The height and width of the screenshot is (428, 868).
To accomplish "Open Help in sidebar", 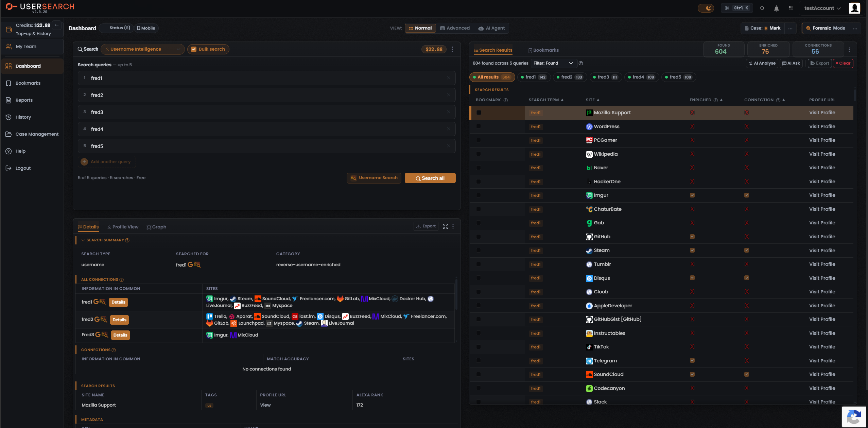I will click(x=32, y=151).
